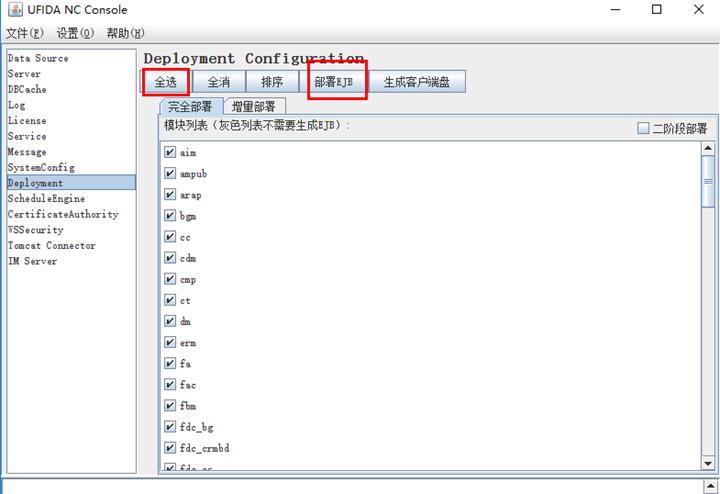This screenshot has width=720, height=494.
Task: Select Tomcat Connector in the sidebar
Action: (x=71, y=246)
